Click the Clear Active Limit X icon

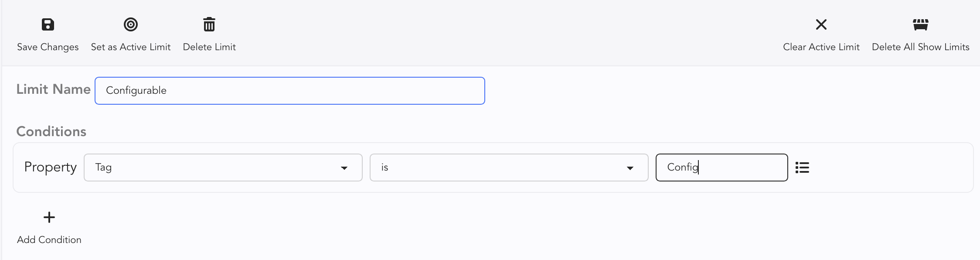(821, 24)
